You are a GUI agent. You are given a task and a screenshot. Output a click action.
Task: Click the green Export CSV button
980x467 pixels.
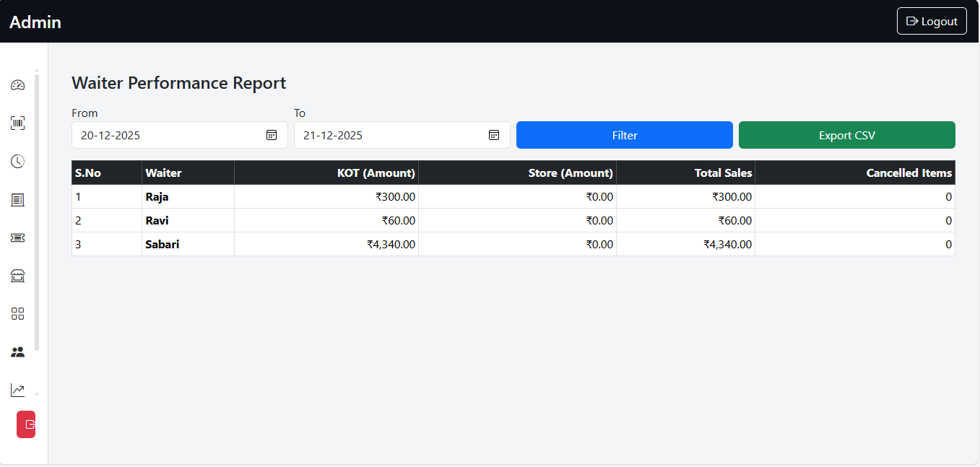846,135
